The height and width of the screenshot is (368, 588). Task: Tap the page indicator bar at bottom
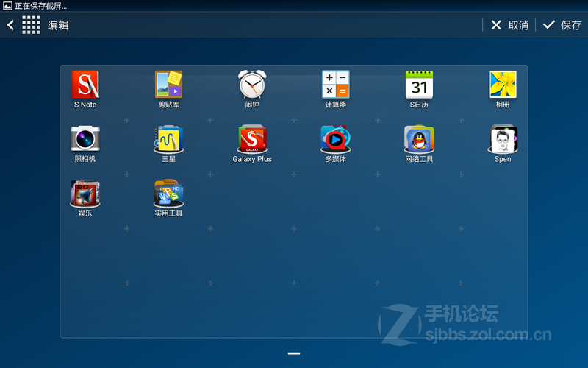point(294,353)
